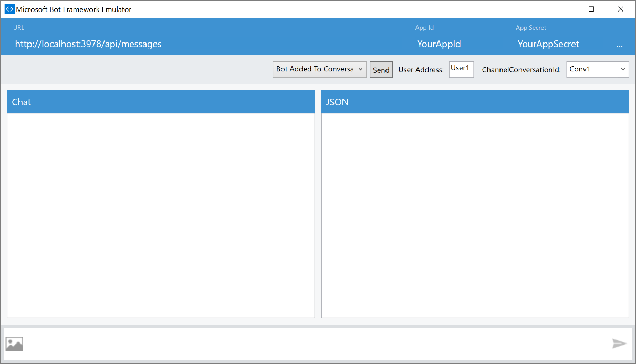
Task: Click the chat message input box
Action: [317, 344]
